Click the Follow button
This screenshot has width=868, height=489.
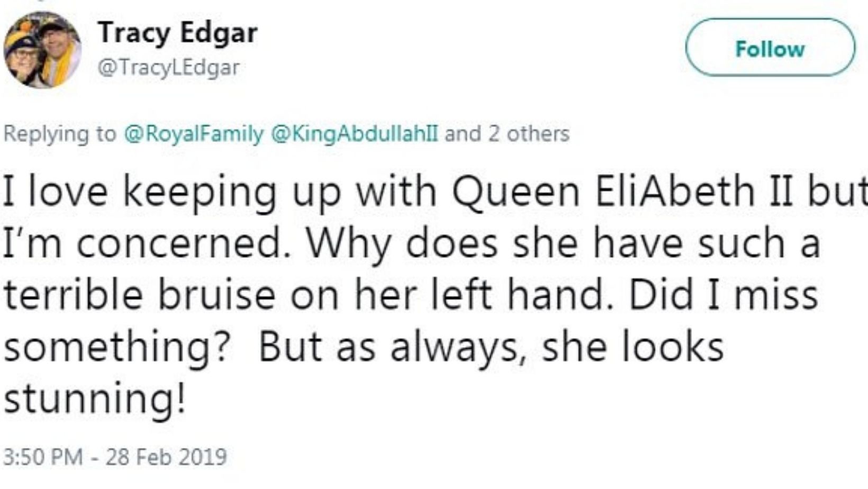(x=770, y=49)
